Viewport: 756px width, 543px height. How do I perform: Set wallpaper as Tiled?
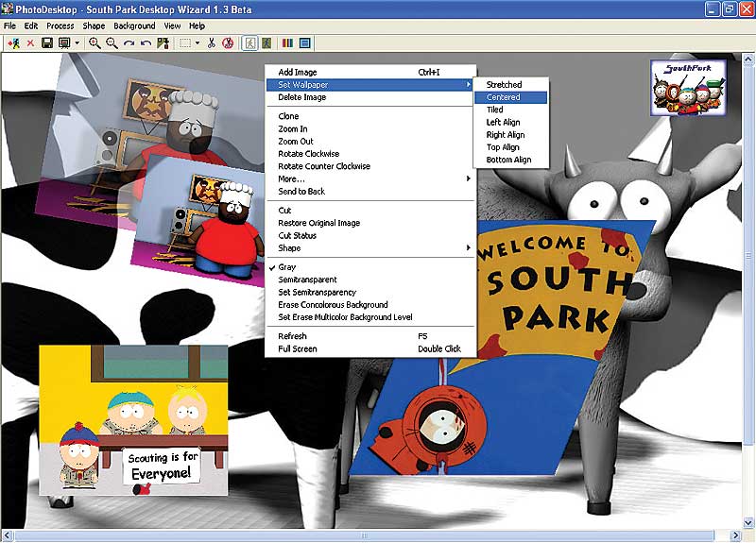[x=511, y=110]
